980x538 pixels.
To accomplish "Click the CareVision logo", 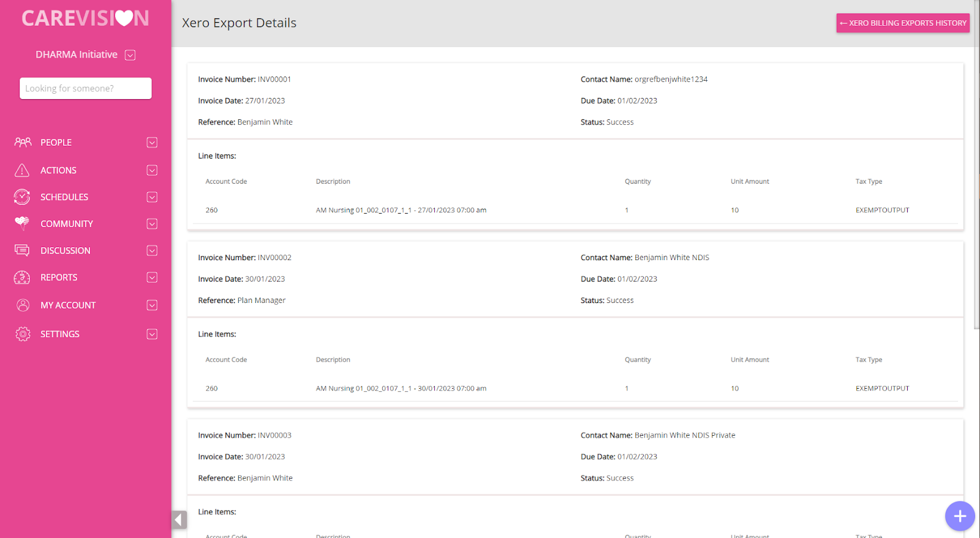I will pyautogui.click(x=86, y=18).
